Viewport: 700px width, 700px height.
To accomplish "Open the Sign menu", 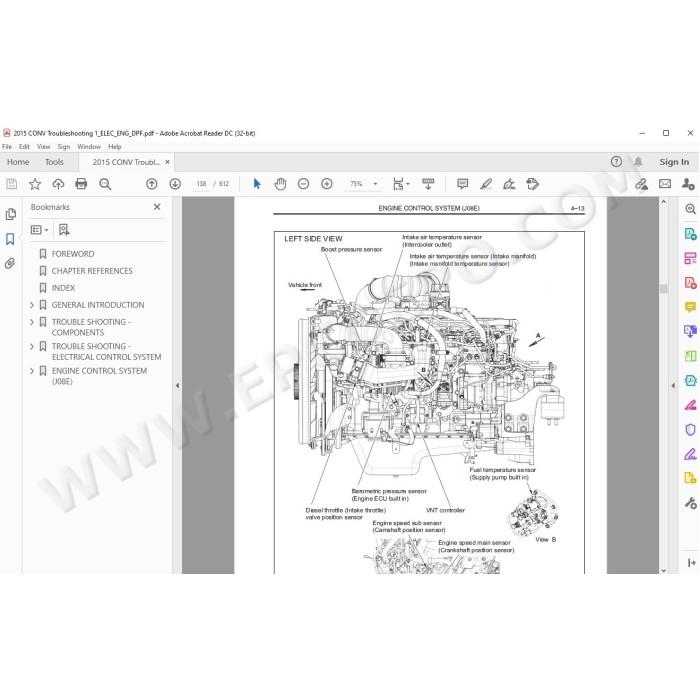I will tap(64, 146).
